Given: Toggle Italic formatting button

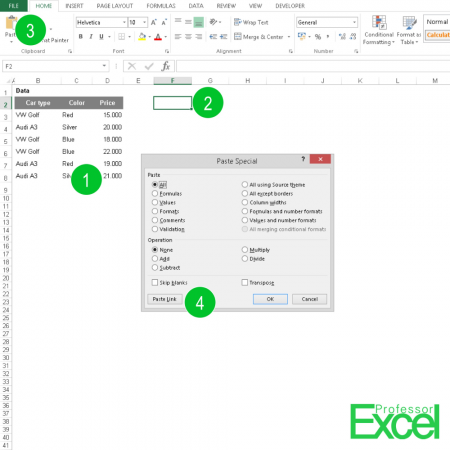Looking at the screenshot, I should [x=91, y=37].
